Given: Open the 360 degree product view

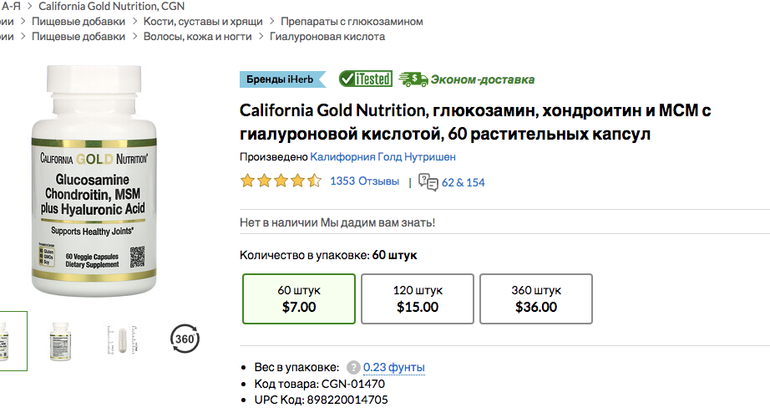Looking at the screenshot, I should (183, 338).
